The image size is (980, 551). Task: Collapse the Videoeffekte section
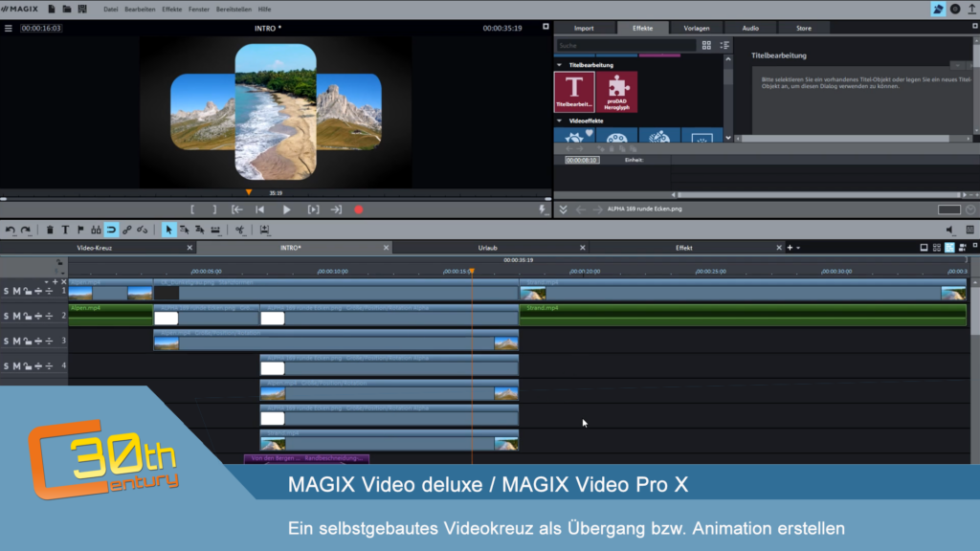(x=559, y=121)
